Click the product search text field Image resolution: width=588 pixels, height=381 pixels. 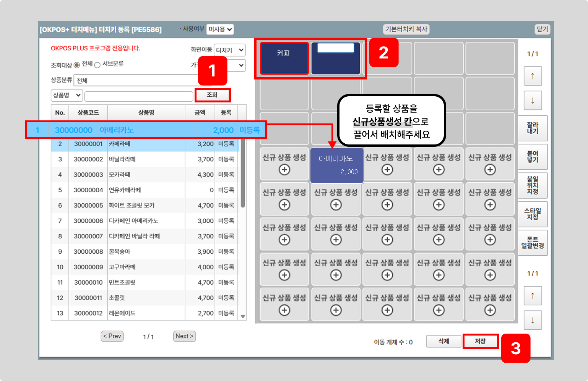[x=138, y=96]
